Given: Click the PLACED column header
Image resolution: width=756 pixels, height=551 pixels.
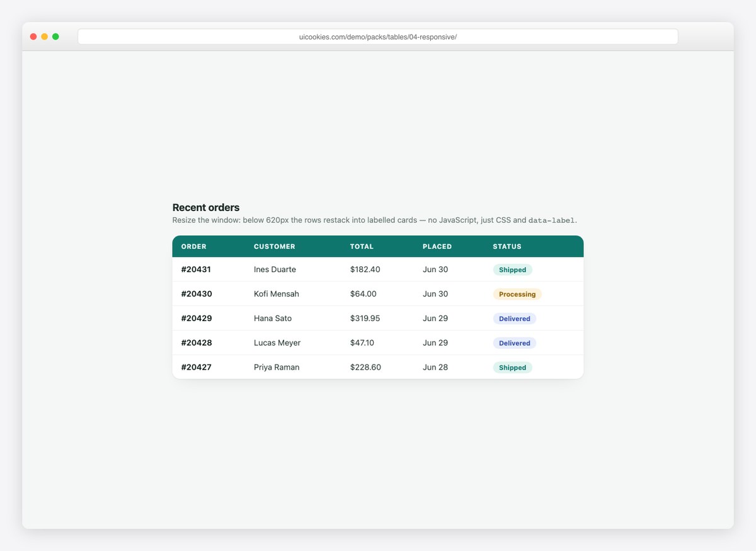Looking at the screenshot, I should (437, 247).
